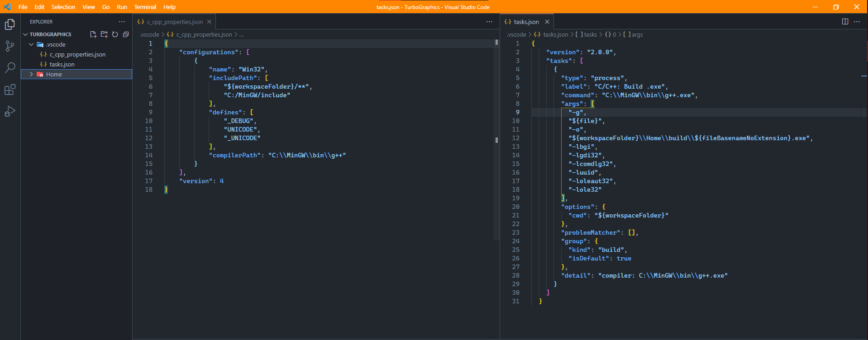
Task: Minimize the Visual Studio Code window
Action: (815, 7)
